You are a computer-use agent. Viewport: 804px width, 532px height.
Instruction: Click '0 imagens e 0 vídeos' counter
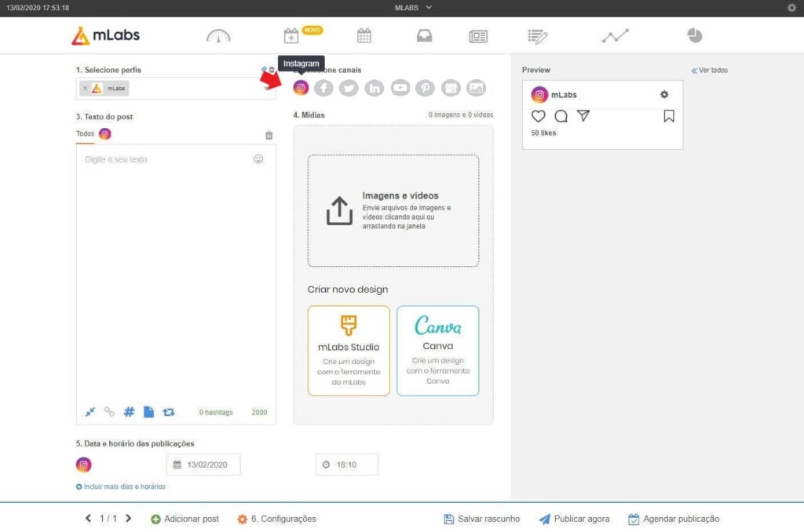[x=460, y=115]
